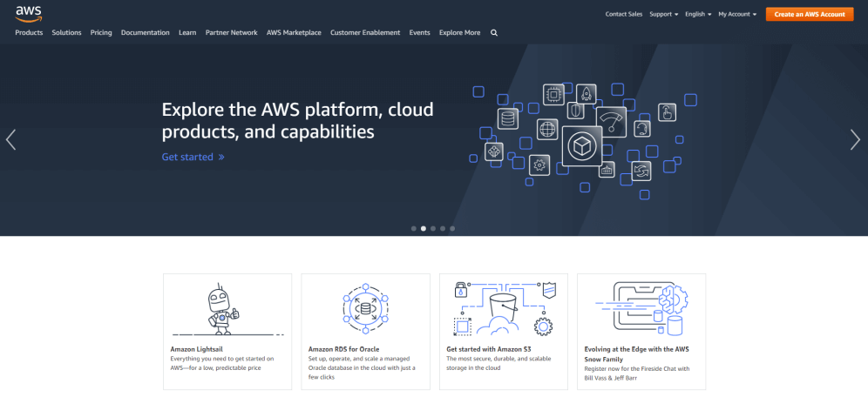Screen dimensions: 868x397
Task: Open the Learn menu item
Action: tap(187, 32)
